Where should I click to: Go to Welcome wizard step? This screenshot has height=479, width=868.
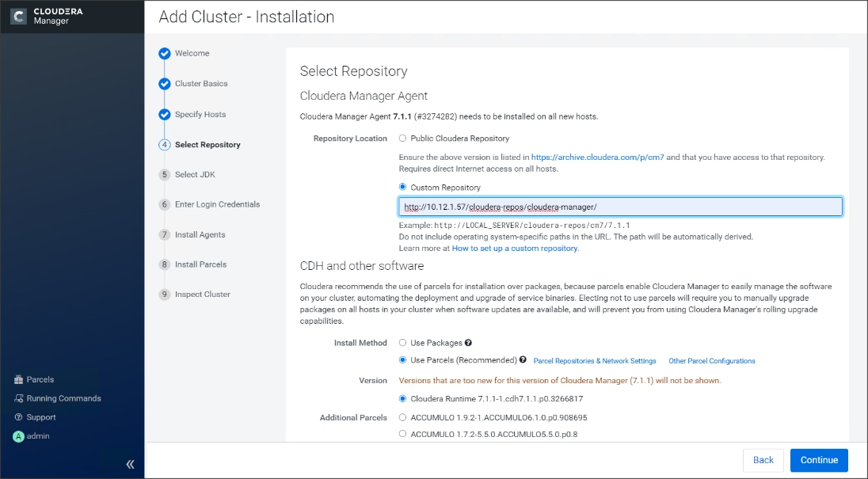[192, 53]
